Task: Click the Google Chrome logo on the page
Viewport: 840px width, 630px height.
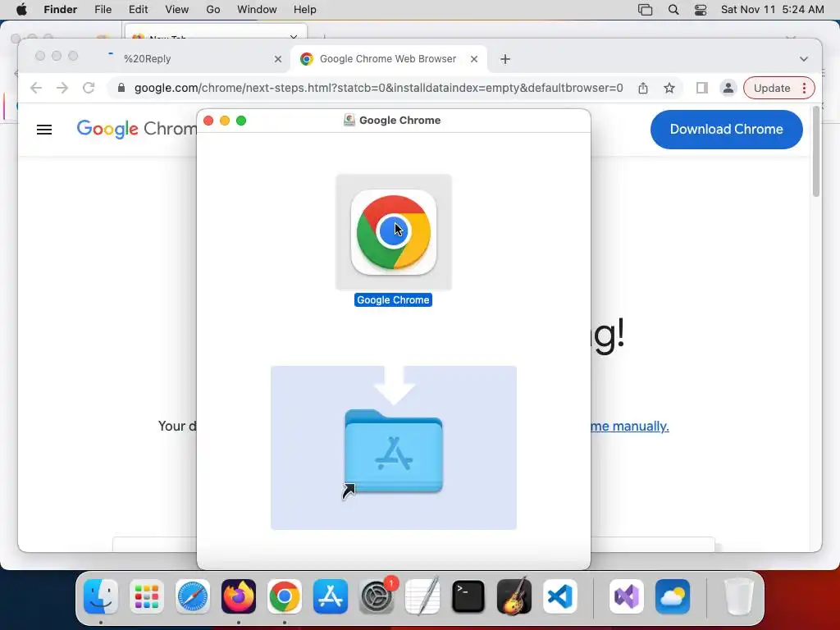Action: coord(137,129)
